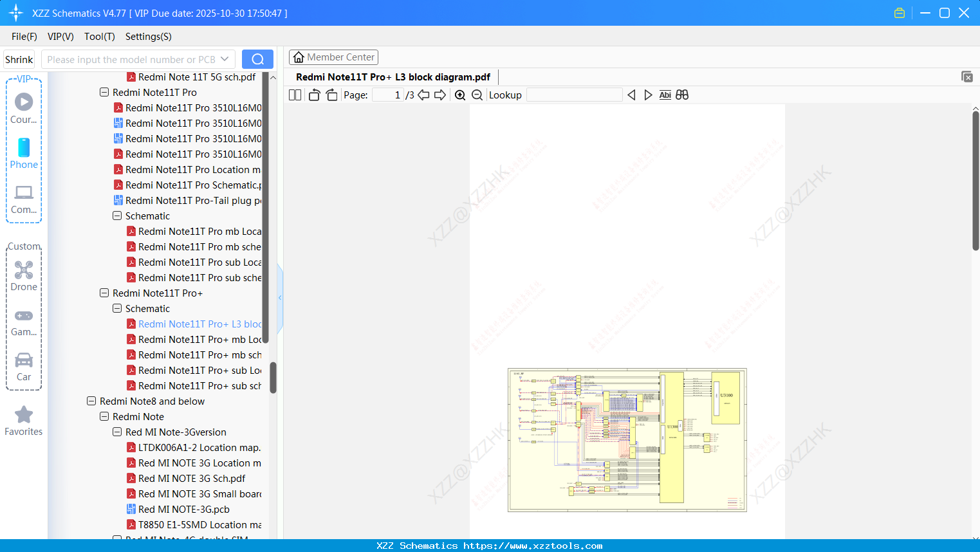Toggle the Abi text selection tool
The width and height of the screenshot is (980, 552).
pos(665,95)
